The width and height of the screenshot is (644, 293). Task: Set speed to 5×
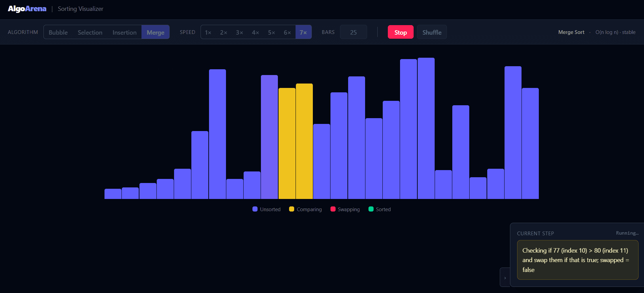(271, 32)
